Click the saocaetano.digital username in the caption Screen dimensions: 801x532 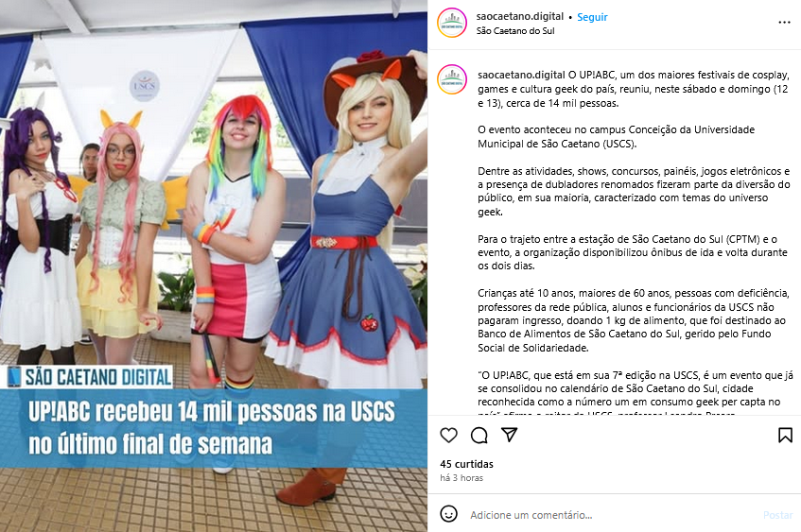[x=522, y=75]
